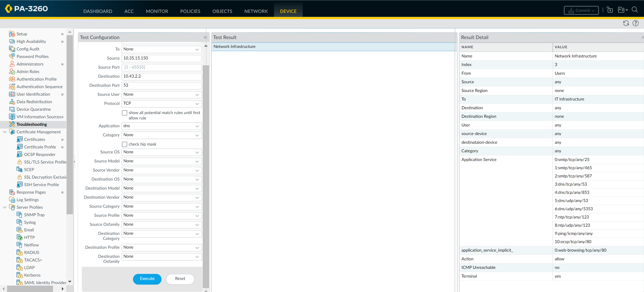The image size is (644, 292).
Task: Enable show all potential match rules checkbox
Action: (x=124, y=113)
